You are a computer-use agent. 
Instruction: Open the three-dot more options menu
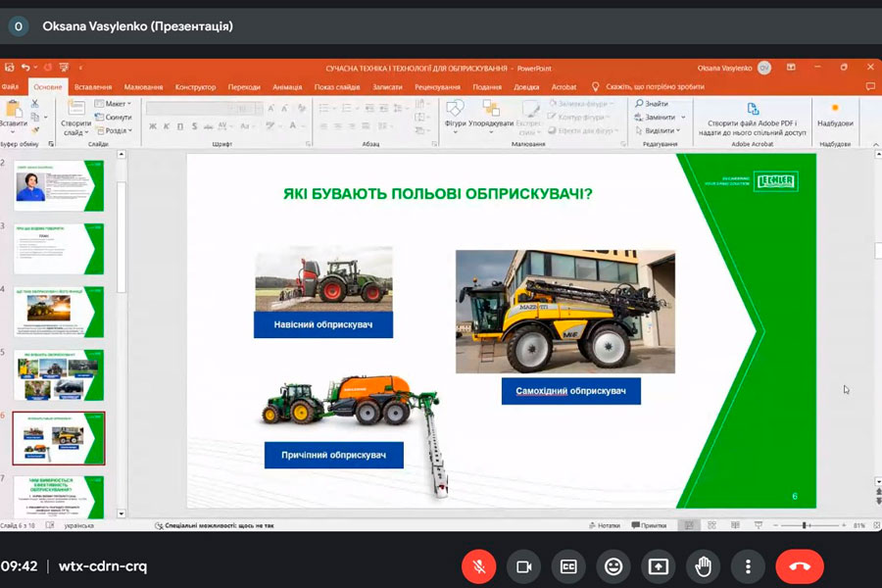(748, 566)
